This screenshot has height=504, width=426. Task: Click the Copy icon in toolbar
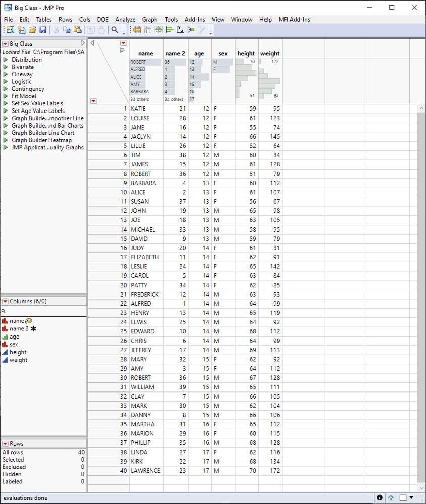click(67, 30)
